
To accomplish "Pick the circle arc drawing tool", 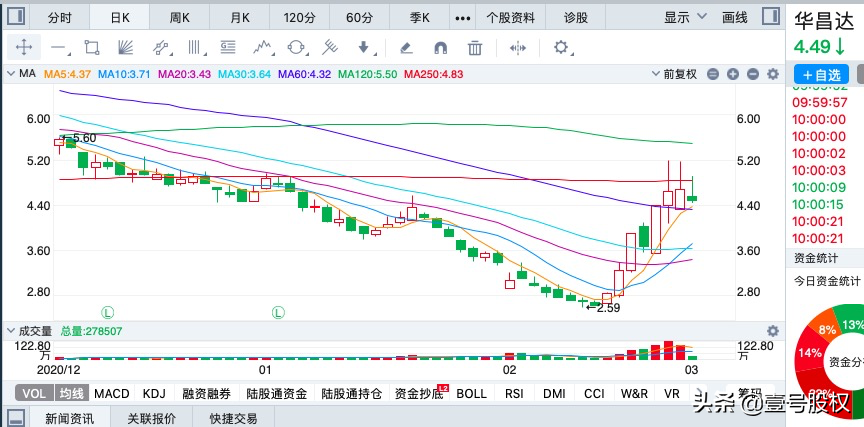I will 296,47.
